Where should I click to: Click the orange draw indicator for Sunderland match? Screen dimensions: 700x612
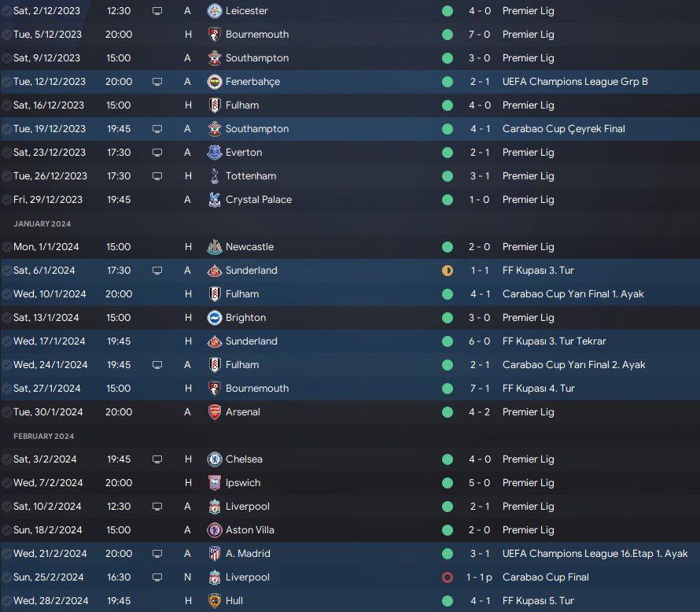tap(448, 271)
